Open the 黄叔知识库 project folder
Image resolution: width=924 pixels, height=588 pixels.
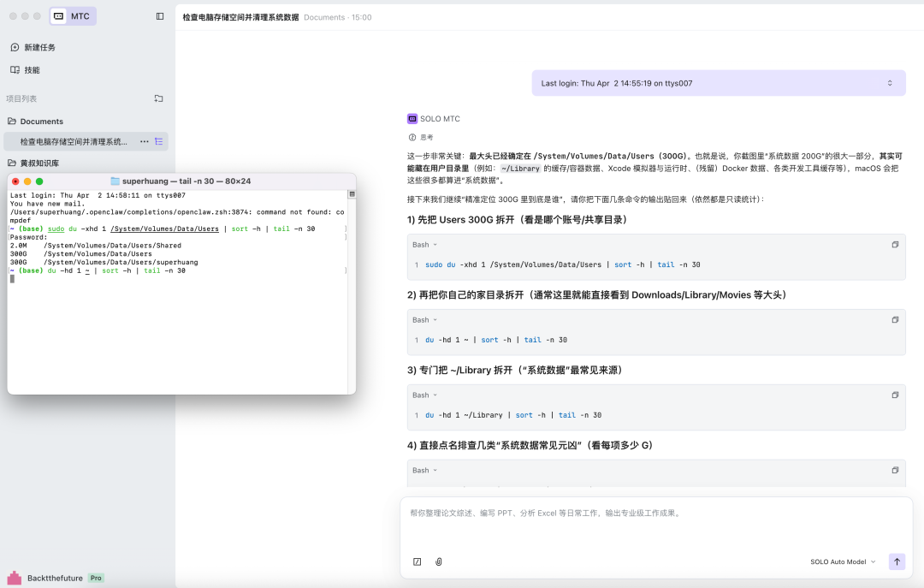[x=39, y=163]
